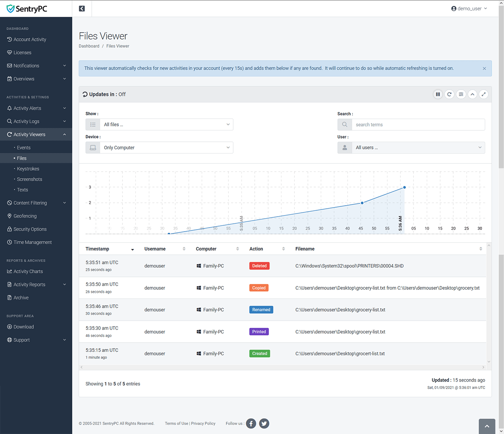
Task: Open the Privacy Policy footer link
Action: coord(203,423)
